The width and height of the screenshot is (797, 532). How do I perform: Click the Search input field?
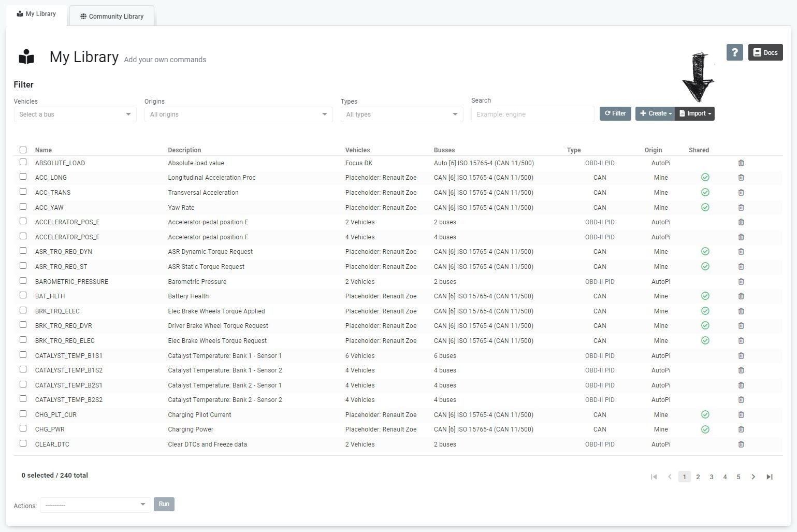[x=532, y=114]
